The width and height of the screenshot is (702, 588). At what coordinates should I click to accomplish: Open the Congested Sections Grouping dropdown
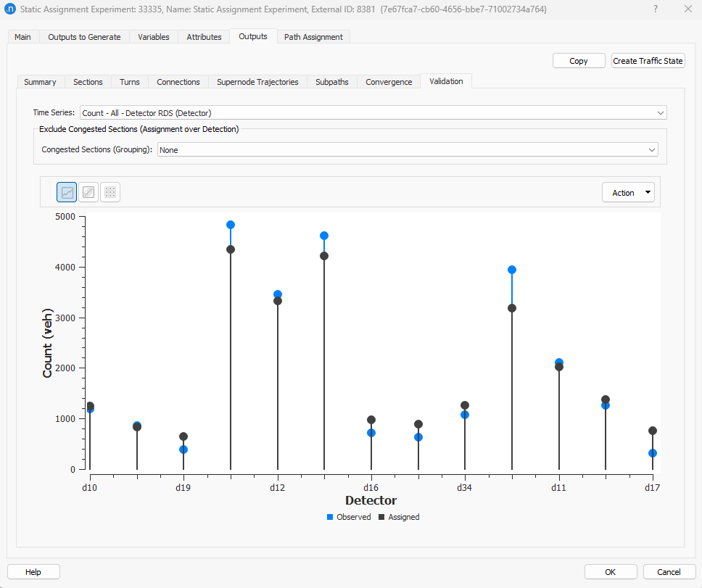[651, 149]
